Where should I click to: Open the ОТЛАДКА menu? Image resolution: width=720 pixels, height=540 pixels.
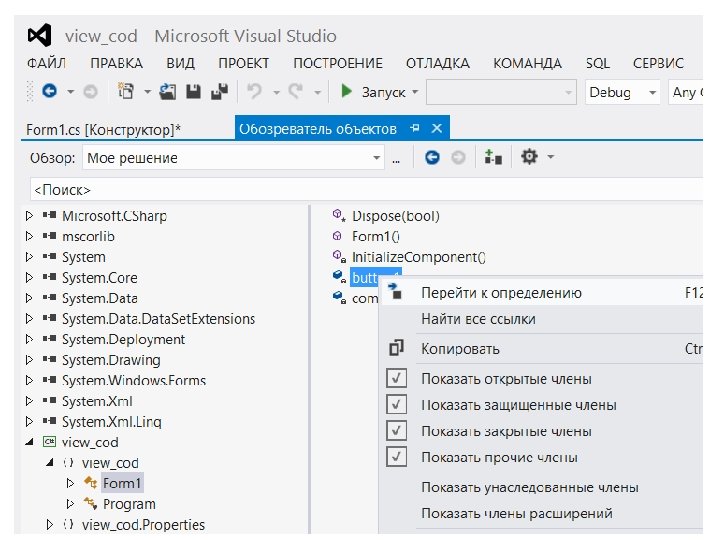click(438, 63)
